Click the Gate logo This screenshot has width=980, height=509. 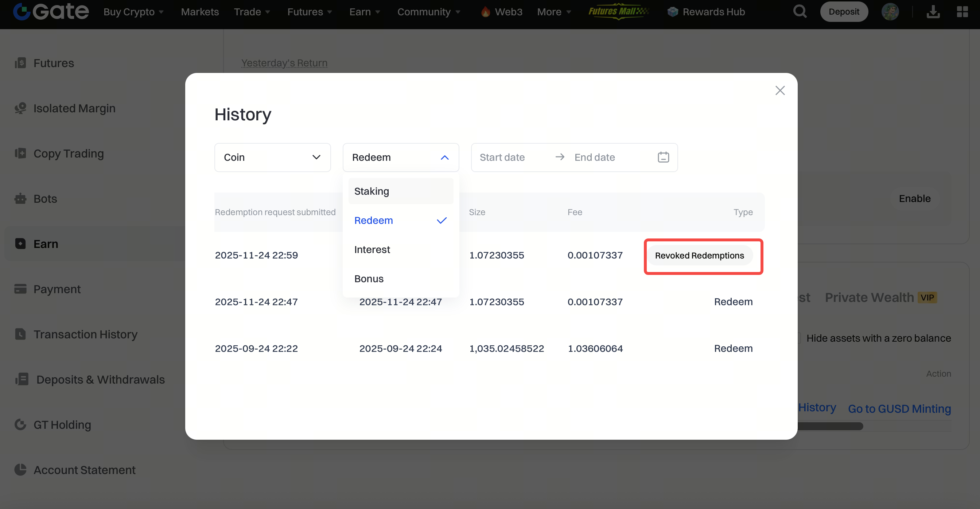point(51,11)
